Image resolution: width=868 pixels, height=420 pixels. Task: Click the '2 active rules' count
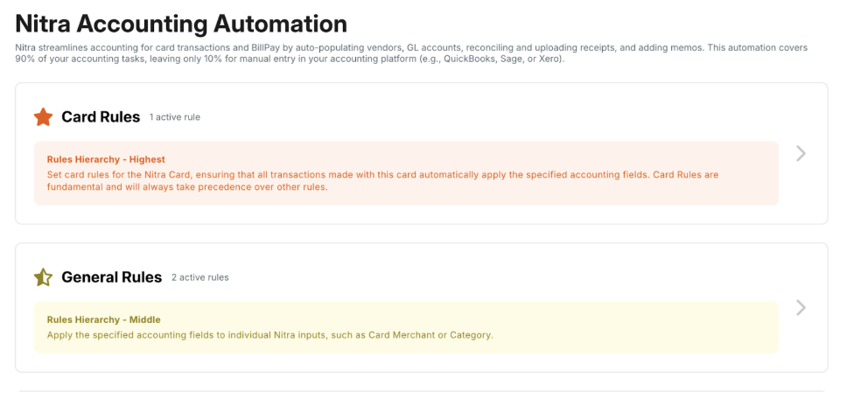(199, 277)
